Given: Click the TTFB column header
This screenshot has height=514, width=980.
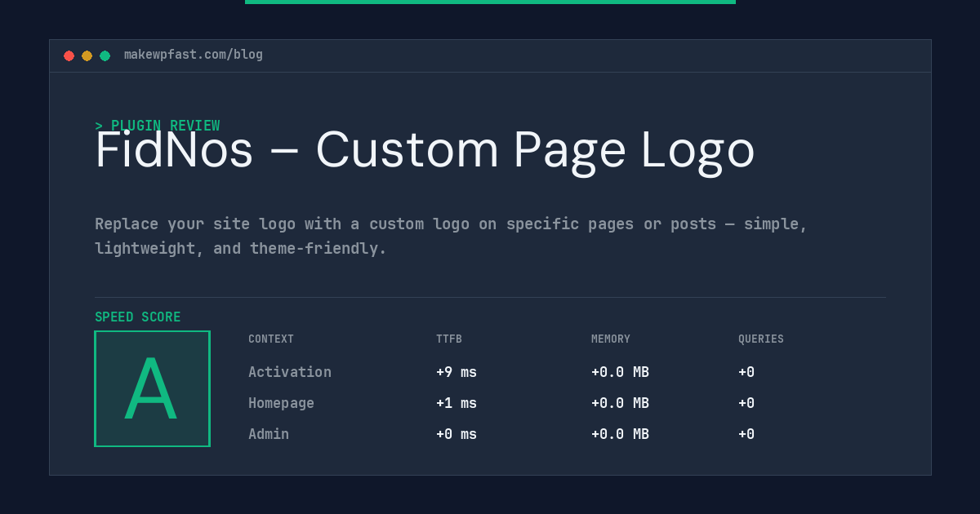Looking at the screenshot, I should (449, 339).
